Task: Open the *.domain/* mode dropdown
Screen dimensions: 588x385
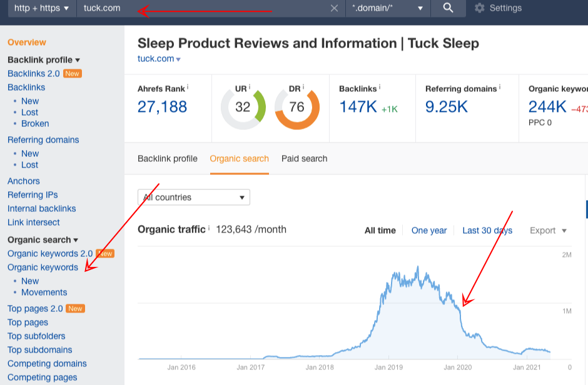Action: point(388,8)
